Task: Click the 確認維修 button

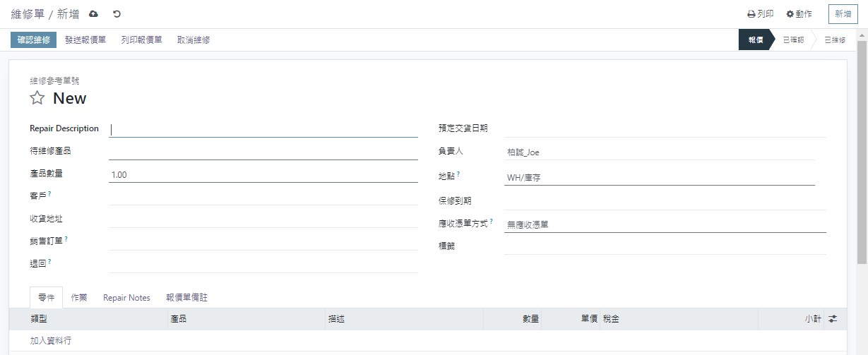Action: pyautogui.click(x=33, y=40)
